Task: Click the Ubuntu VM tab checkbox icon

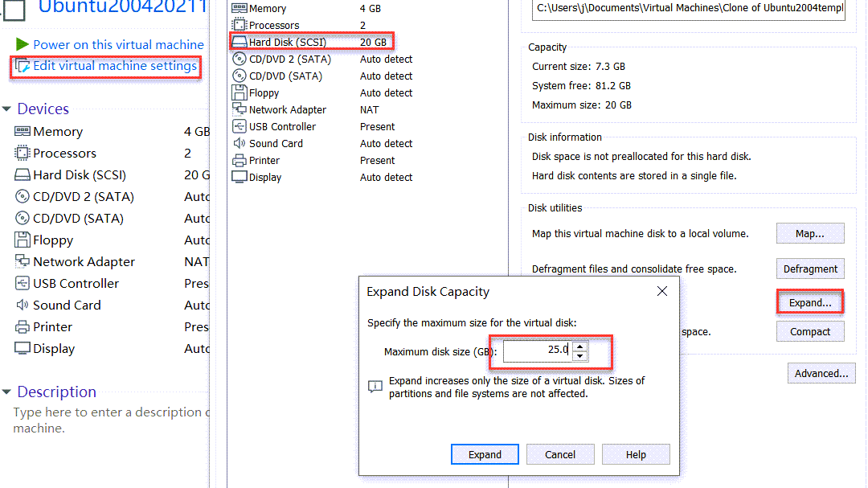Action: 14,9
